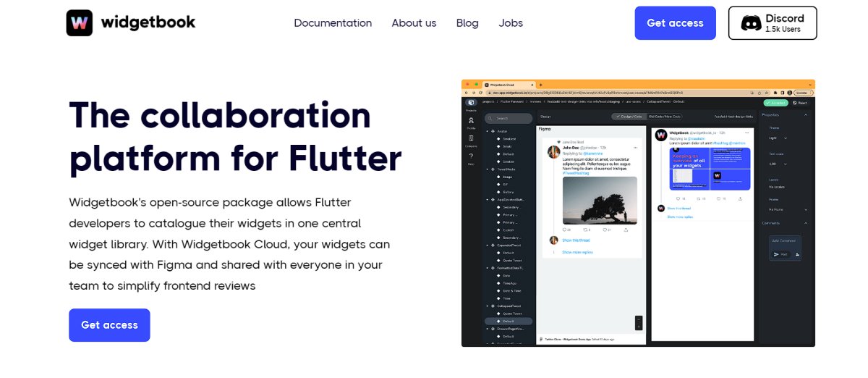Click the Post comment button in screenshot
This screenshot has width=868, height=378.
pos(781,254)
